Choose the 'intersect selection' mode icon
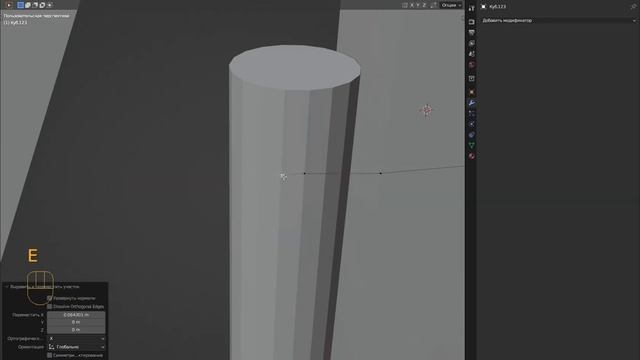 (49, 5)
